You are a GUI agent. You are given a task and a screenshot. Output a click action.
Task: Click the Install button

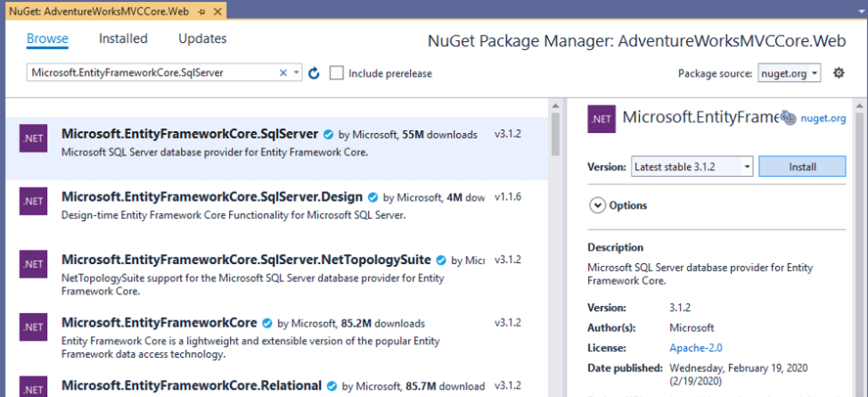802,166
